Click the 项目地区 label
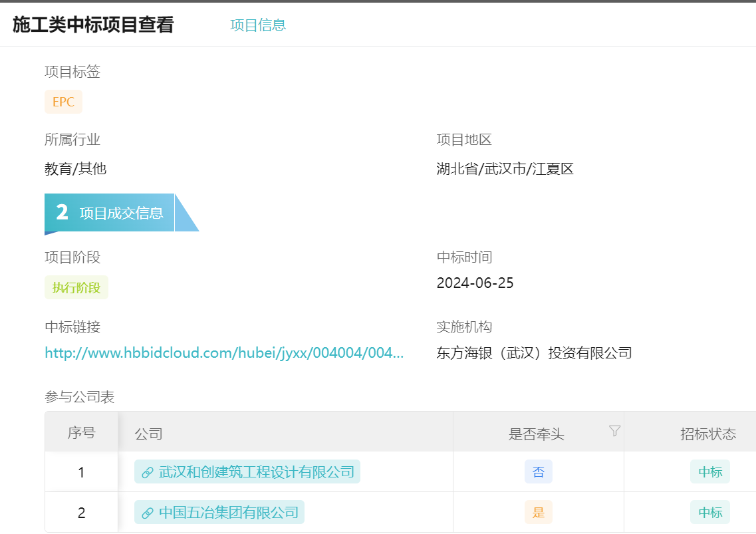 click(464, 140)
